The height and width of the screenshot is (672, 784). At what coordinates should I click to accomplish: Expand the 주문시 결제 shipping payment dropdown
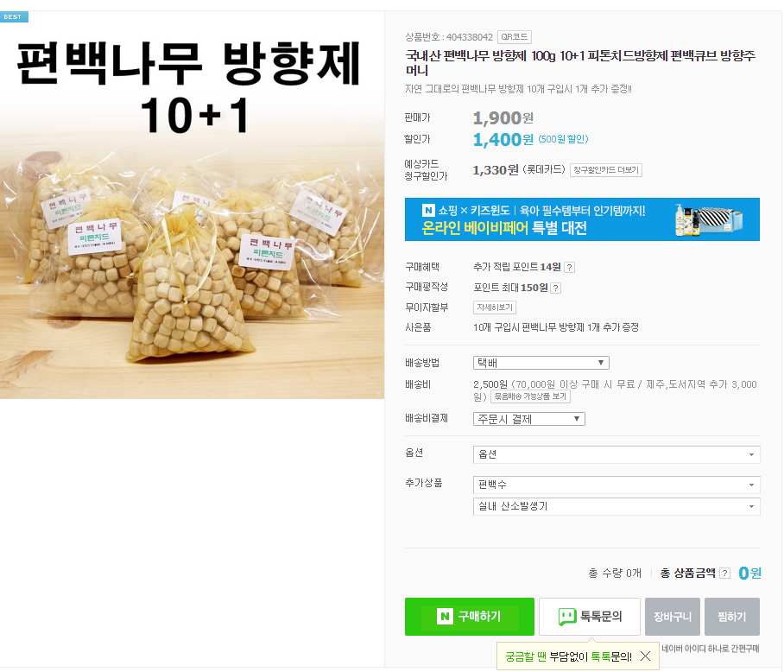(529, 419)
